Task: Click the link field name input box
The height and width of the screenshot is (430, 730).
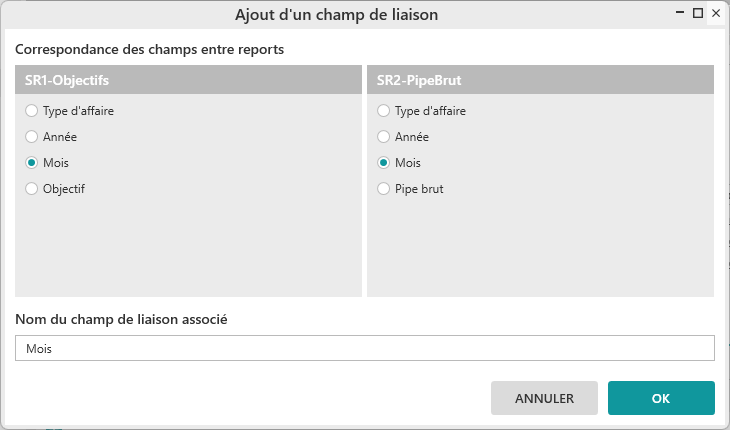Action: tap(365, 348)
